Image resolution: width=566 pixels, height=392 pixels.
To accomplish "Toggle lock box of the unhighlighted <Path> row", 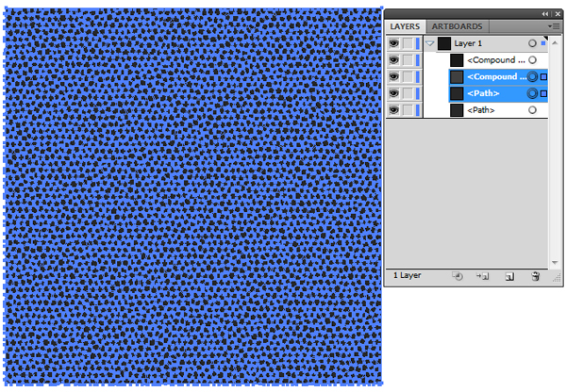I will click(x=408, y=109).
